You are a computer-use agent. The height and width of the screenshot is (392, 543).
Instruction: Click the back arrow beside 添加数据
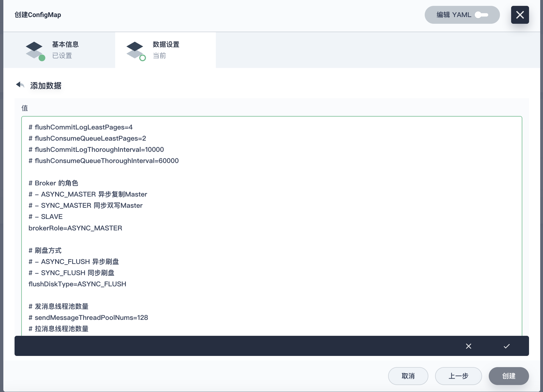pos(20,85)
